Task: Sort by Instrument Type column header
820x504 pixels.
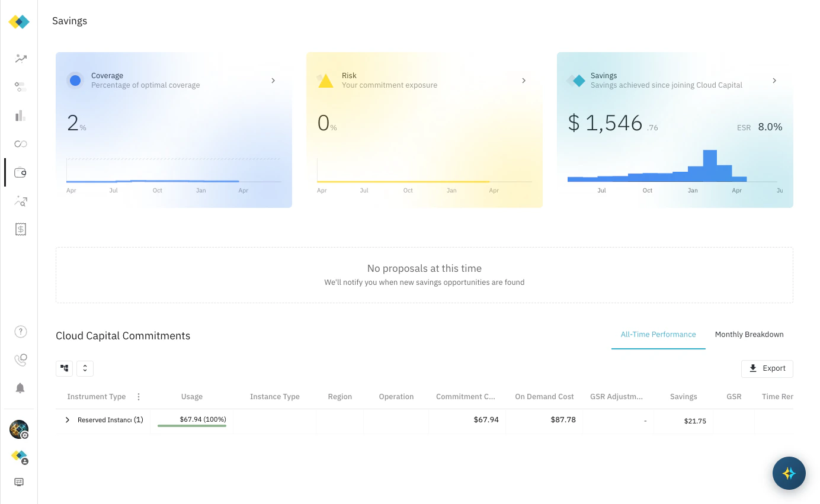Action: (x=97, y=397)
